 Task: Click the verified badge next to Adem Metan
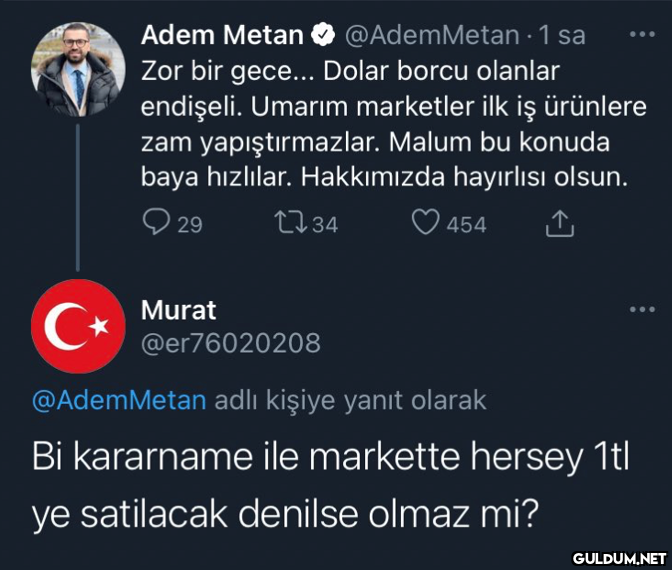tap(324, 35)
